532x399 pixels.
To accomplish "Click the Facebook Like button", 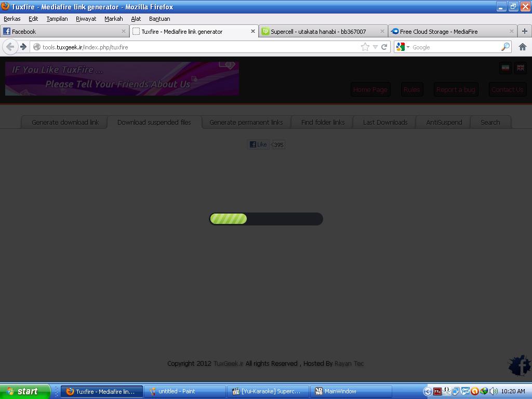I will 259,144.
